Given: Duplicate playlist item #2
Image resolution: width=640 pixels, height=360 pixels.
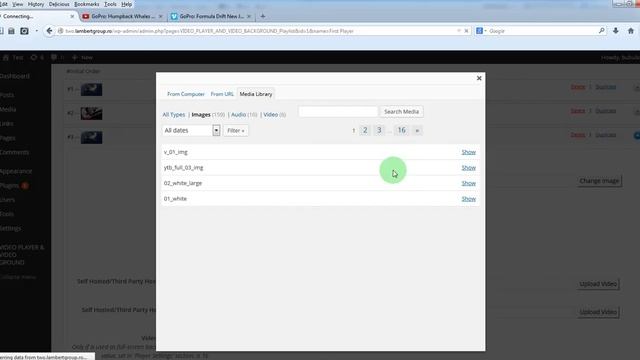Looking at the screenshot, I should point(606,111).
